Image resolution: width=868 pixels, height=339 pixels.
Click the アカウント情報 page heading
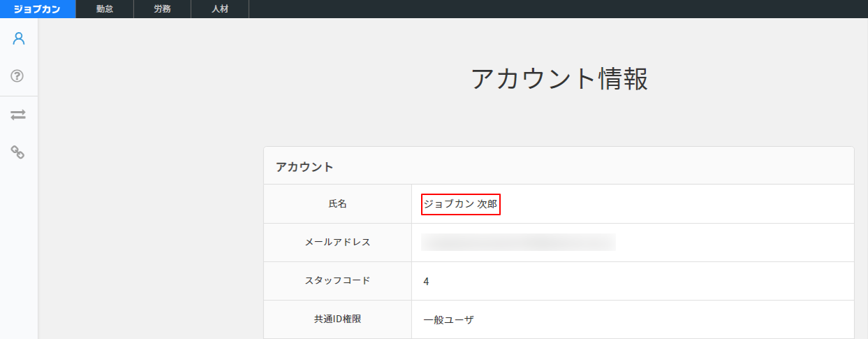click(559, 79)
